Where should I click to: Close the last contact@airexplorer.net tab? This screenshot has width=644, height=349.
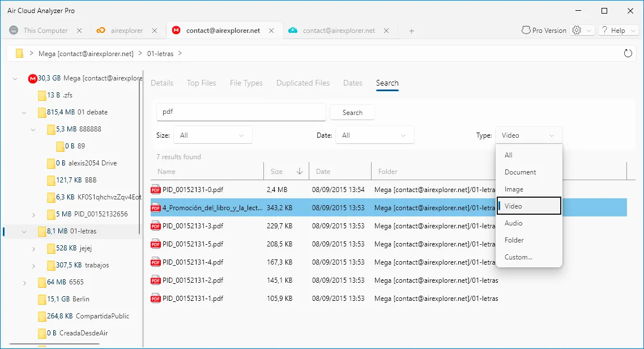point(386,31)
